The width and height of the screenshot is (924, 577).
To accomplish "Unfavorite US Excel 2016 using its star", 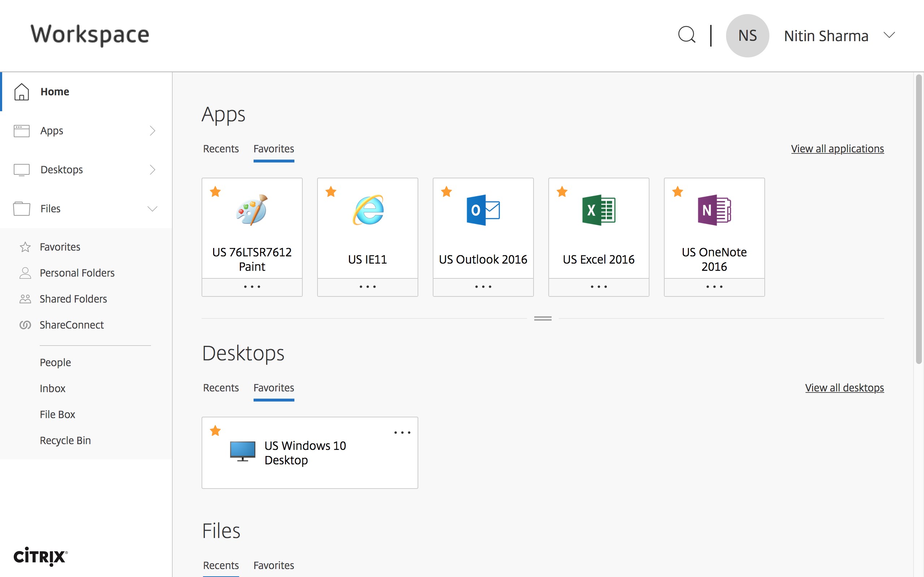I will click(x=562, y=192).
